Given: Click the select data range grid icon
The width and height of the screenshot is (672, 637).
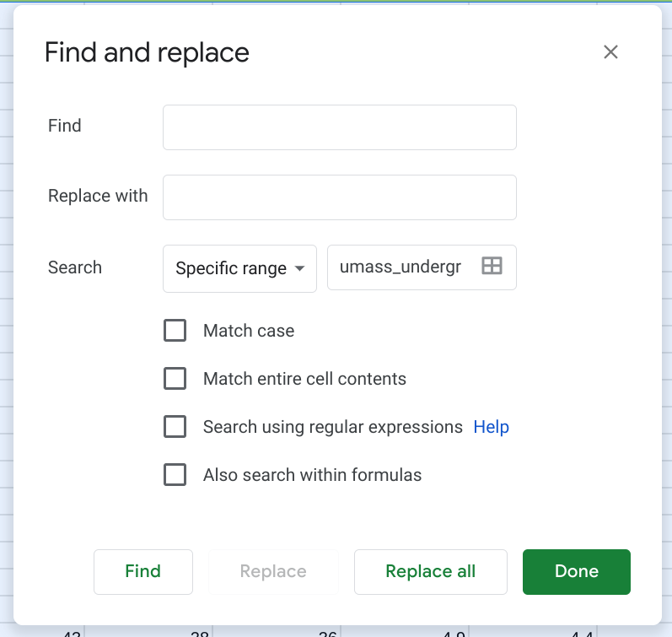Looking at the screenshot, I should click(492, 267).
